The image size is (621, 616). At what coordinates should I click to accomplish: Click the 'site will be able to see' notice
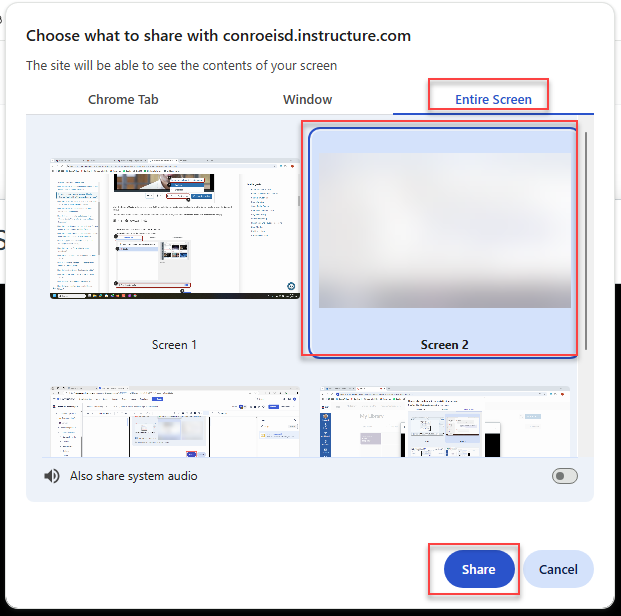(181, 66)
